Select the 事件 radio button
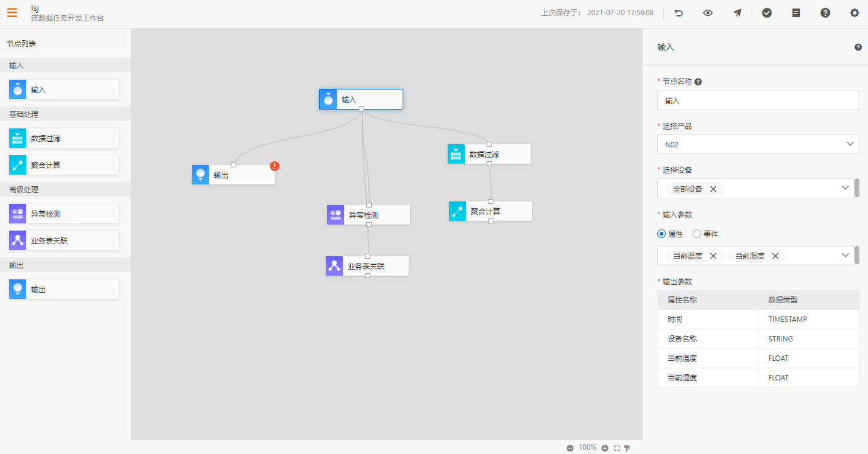This screenshot has height=454, width=868. (697, 234)
